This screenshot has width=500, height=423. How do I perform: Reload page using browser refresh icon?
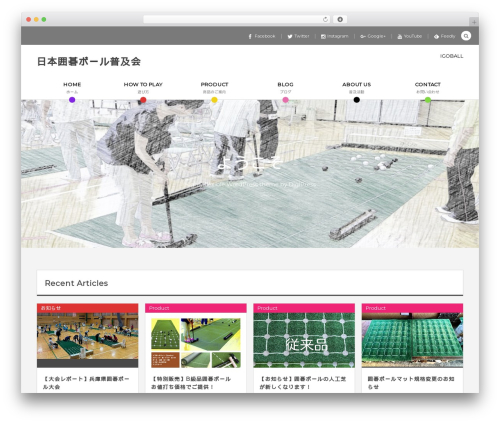point(325,19)
